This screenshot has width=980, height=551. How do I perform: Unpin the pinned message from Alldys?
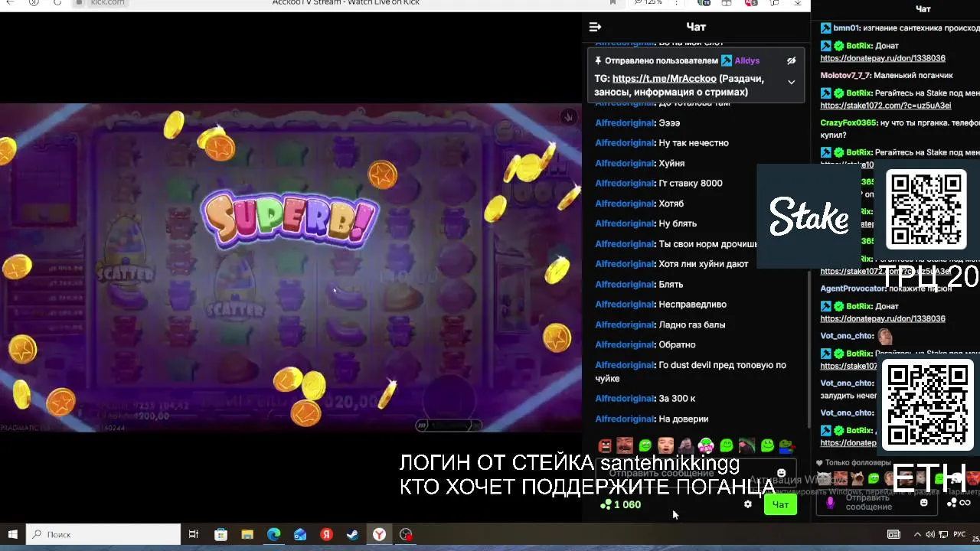(x=791, y=60)
